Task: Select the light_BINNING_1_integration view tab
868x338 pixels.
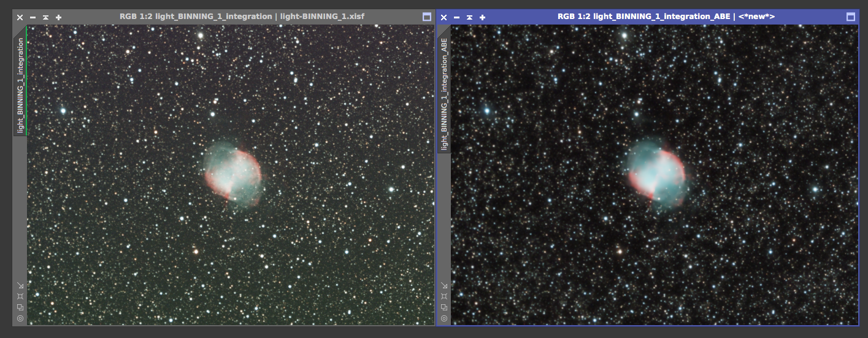Action: point(20,85)
